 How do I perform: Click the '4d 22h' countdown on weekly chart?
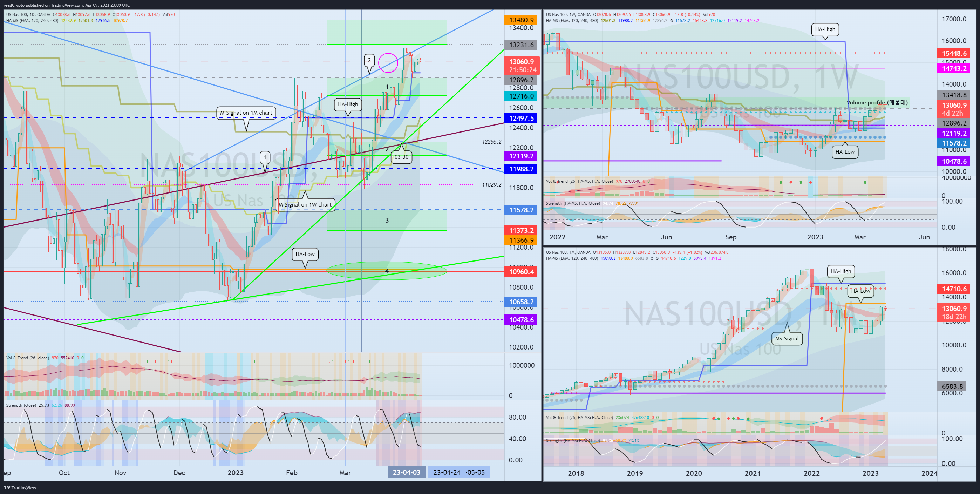pos(954,113)
